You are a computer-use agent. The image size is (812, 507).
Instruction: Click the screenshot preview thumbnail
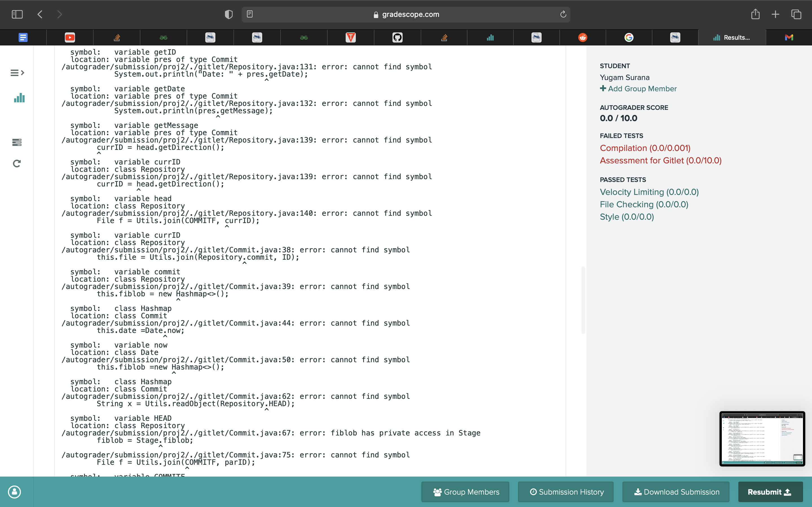pos(762,439)
